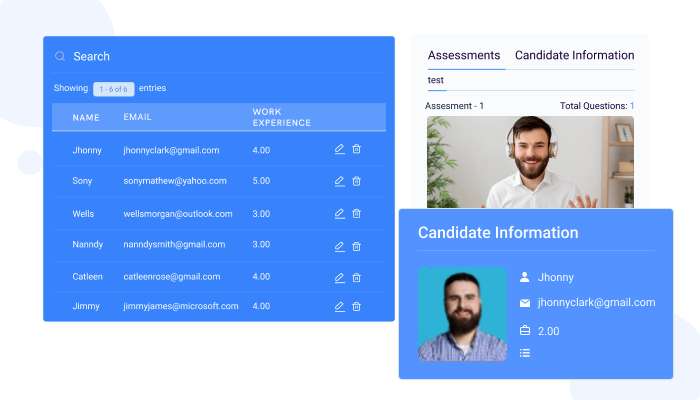
Task: Switch to the Assessments tab
Action: tap(464, 55)
